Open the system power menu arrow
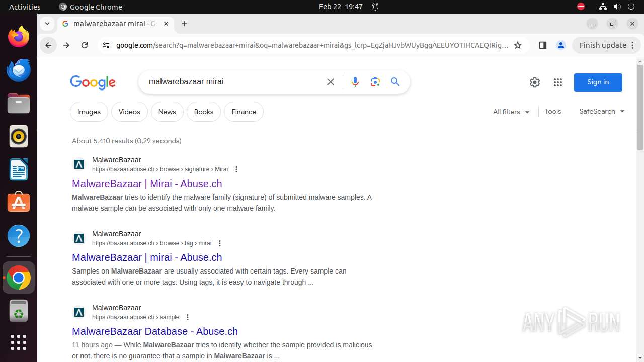Image resolution: width=644 pixels, height=362 pixels. (632, 7)
